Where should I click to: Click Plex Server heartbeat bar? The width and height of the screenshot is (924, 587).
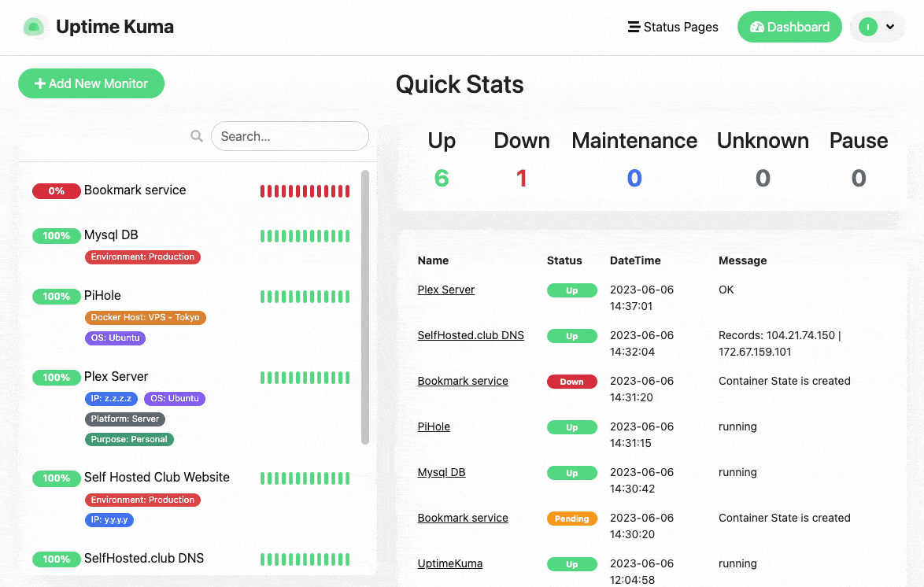[x=305, y=378]
